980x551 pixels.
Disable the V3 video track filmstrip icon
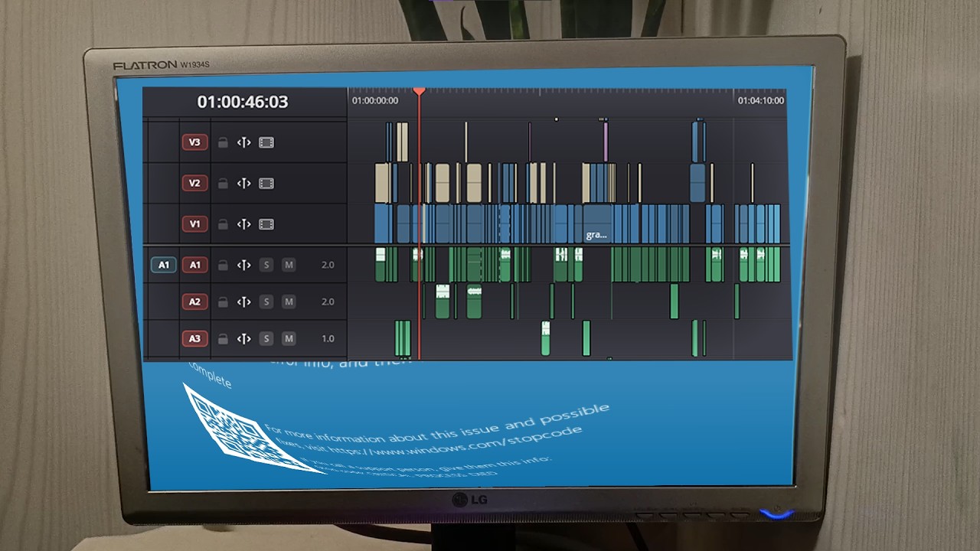click(266, 142)
